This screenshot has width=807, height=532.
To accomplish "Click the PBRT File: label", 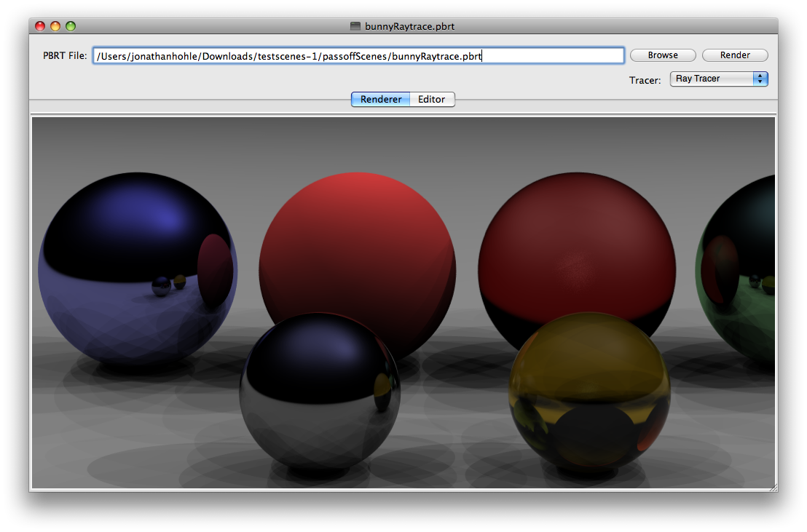I will pyautogui.click(x=65, y=55).
